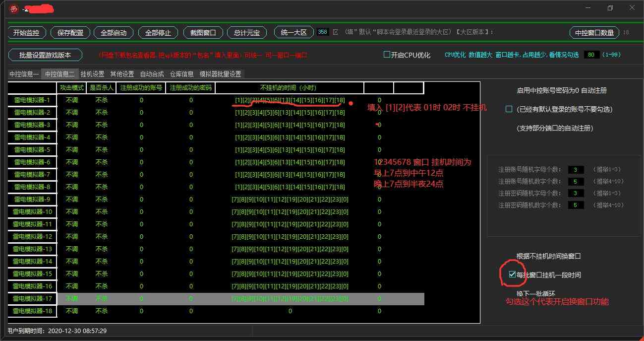Click the 不杀 cell in 雷电模拟器-16 row
The height and width of the screenshot is (341, 644).
click(x=102, y=286)
